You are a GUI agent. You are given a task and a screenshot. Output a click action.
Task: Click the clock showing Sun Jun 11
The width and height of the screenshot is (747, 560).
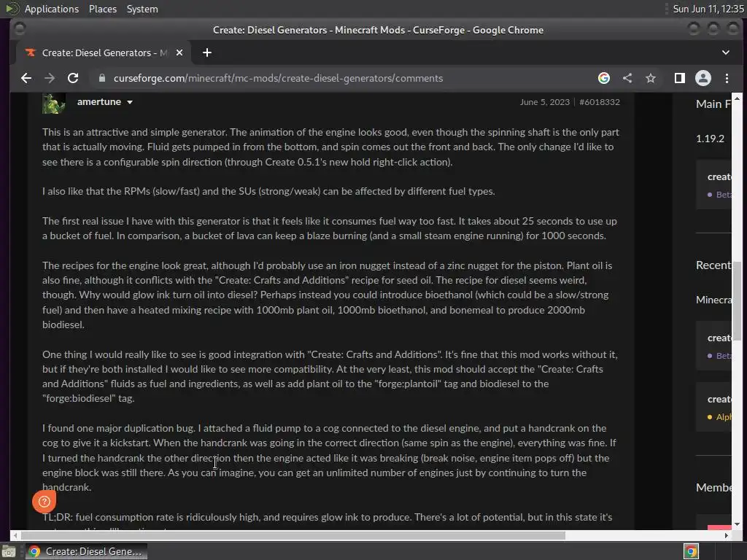[x=708, y=9]
